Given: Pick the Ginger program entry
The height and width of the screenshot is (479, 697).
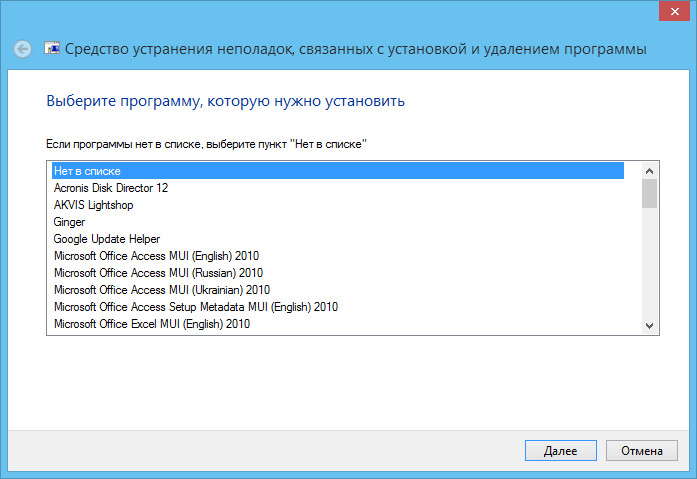Looking at the screenshot, I should [338, 222].
